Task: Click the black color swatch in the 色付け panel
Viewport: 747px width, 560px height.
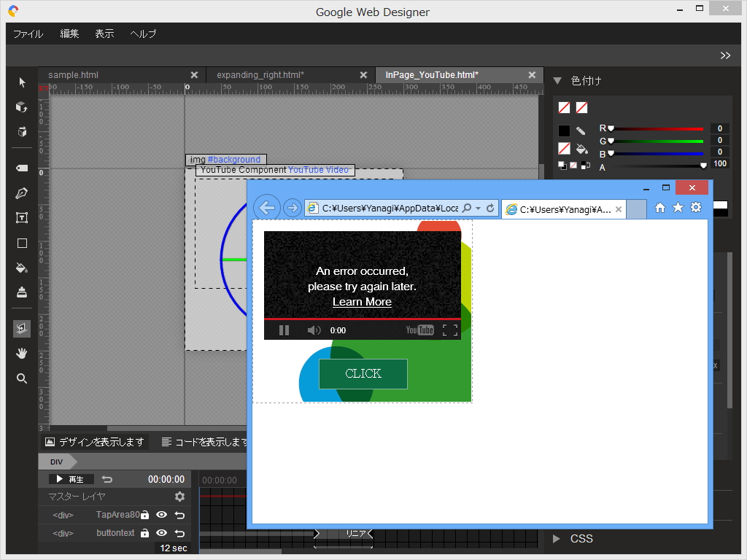Action: coord(564,131)
